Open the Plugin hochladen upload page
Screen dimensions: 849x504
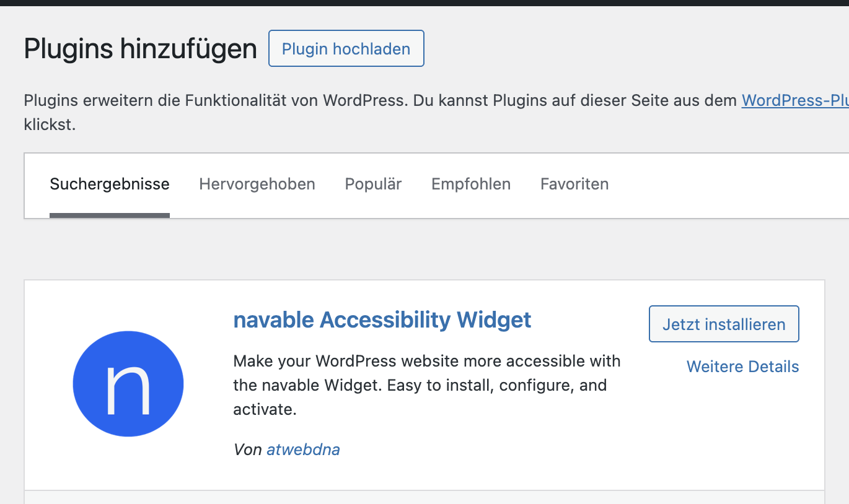click(346, 48)
